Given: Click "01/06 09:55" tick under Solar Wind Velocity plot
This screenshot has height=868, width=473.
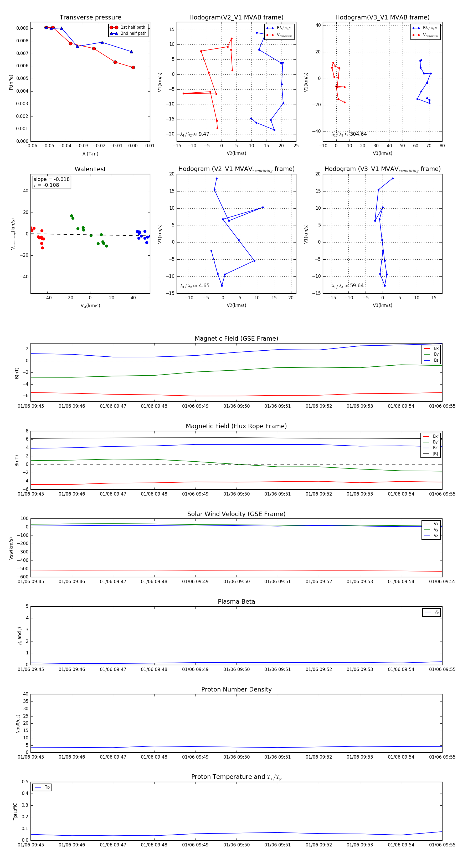Looking at the screenshot, I should pyautogui.click(x=442, y=582).
